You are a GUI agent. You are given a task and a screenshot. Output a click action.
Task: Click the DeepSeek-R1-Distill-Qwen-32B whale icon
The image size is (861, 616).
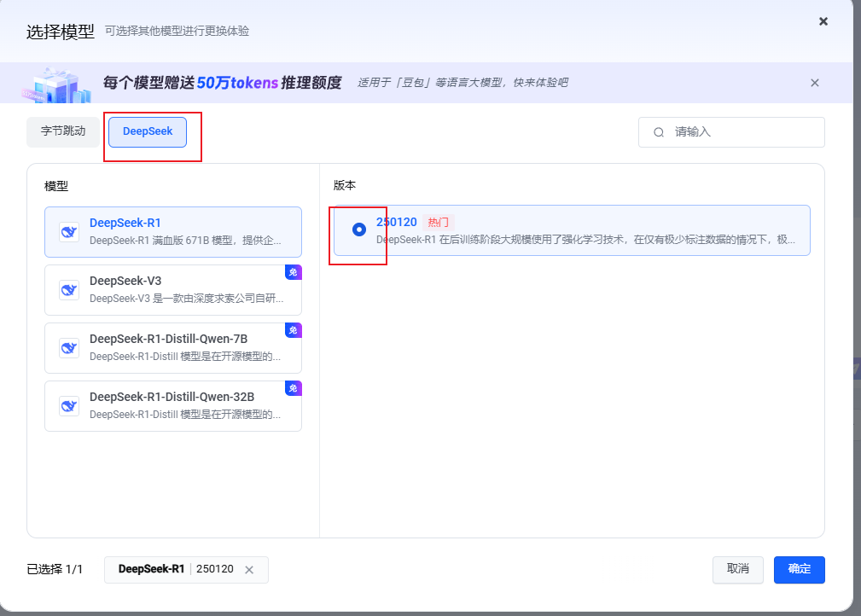pyautogui.click(x=69, y=406)
